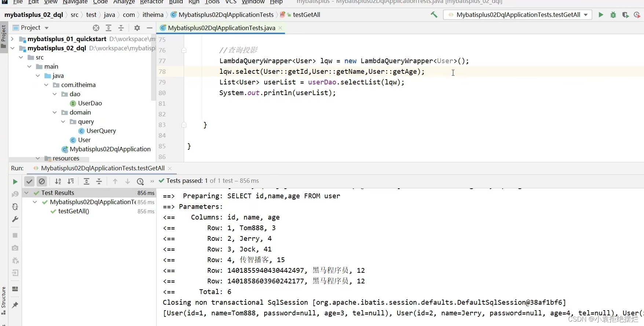Screen dimensions: 644x326
Task: Collapse the main folder
Action: pyautogui.click(x=29, y=66)
